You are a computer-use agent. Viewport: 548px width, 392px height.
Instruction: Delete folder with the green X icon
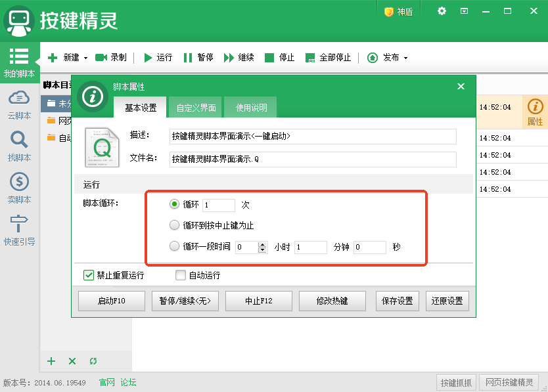click(x=72, y=361)
